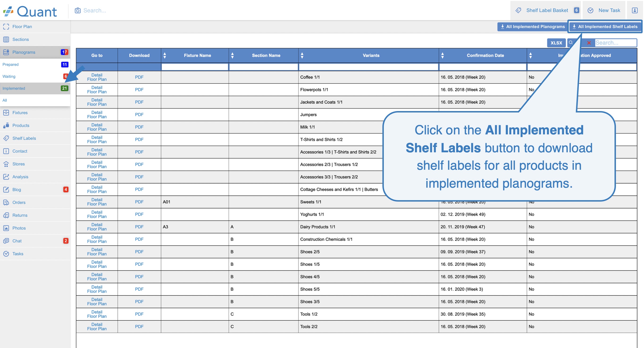Open the Fixtures icon
Screen dimensions: 644x348
pos(6,112)
